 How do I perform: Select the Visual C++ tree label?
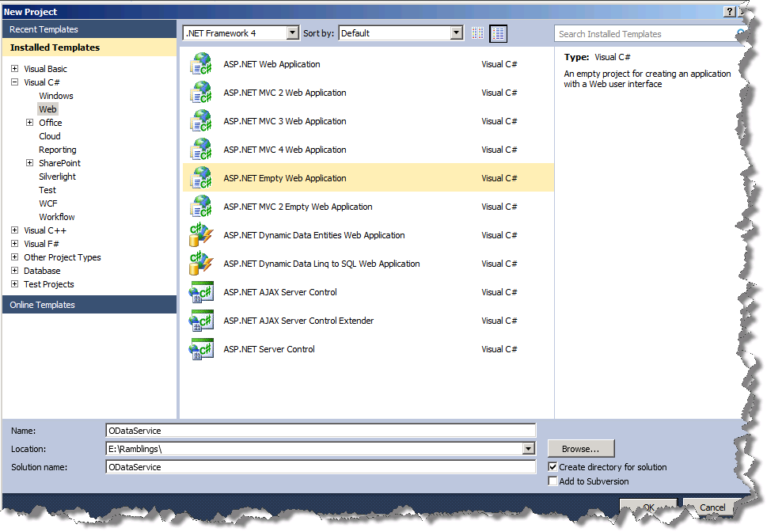pyautogui.click(x=45, y=230)
